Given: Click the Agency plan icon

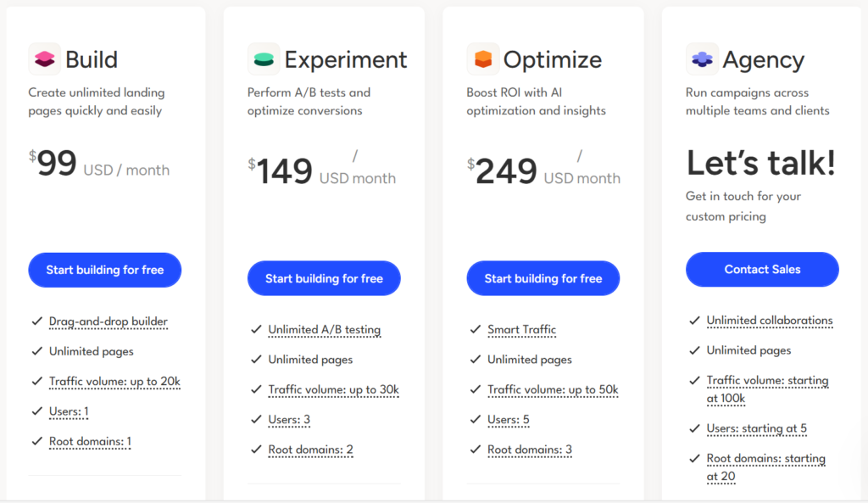Looking at the screenshot, I should click(x=701, y=59).
